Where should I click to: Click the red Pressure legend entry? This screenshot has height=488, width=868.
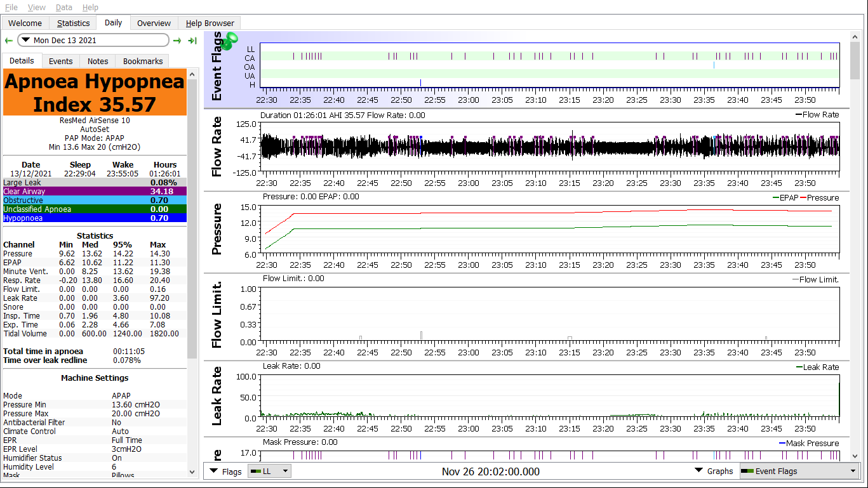click(x=819, y=197)
